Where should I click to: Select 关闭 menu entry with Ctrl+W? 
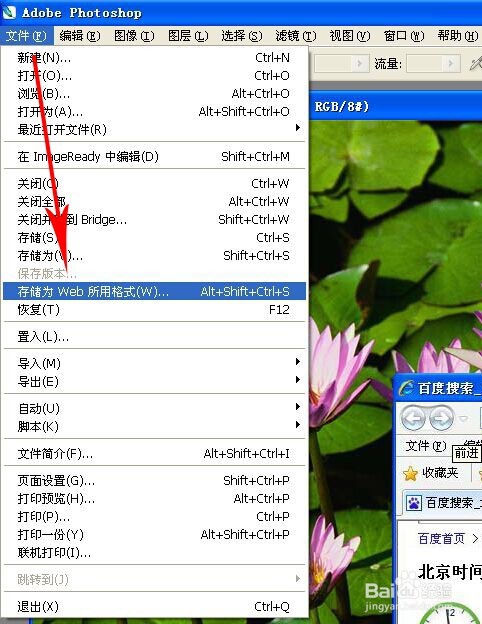click(x=154, y=184)
